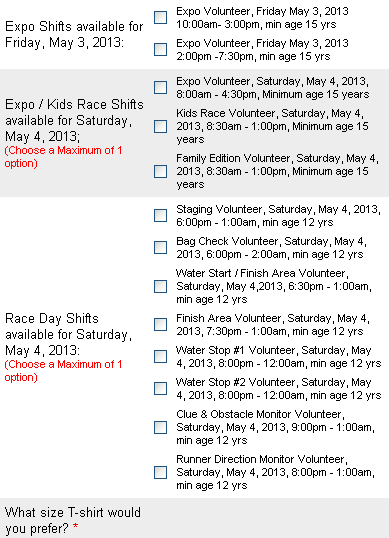Check Expo Volunteer Friday 2:00pm-7:30pm shift
The height and width of the screenshot is (538, 389).
(161, 49)
